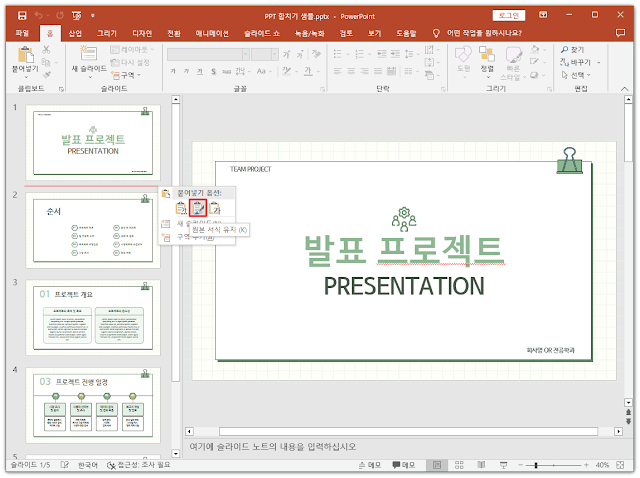
Task: Click the Redo icon in quick access toolbar
Action: pos(60,16)
